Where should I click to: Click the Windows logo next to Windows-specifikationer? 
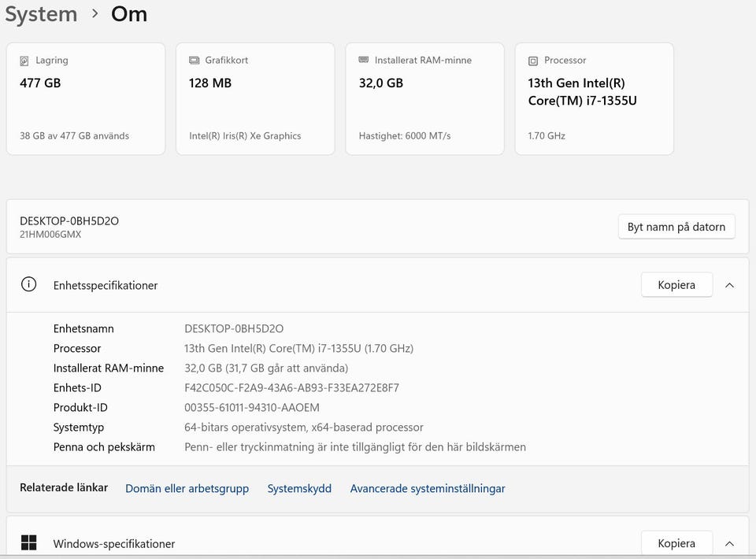click(29, 542)
